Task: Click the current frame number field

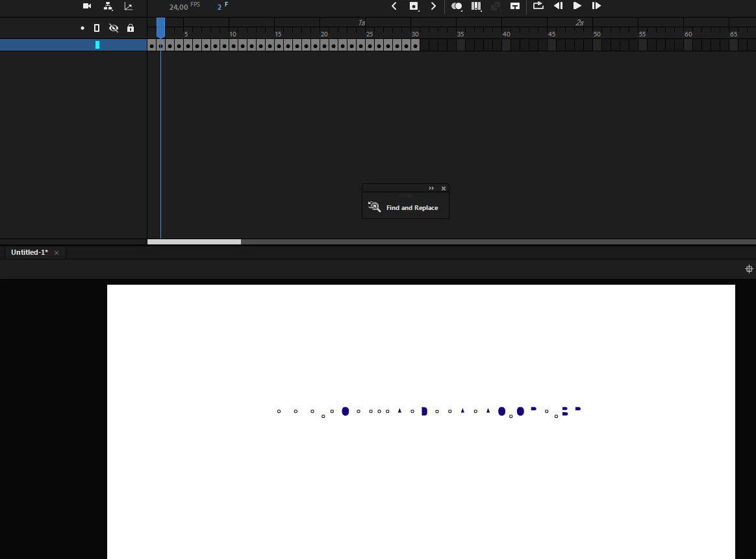Action: coord(220,6)
